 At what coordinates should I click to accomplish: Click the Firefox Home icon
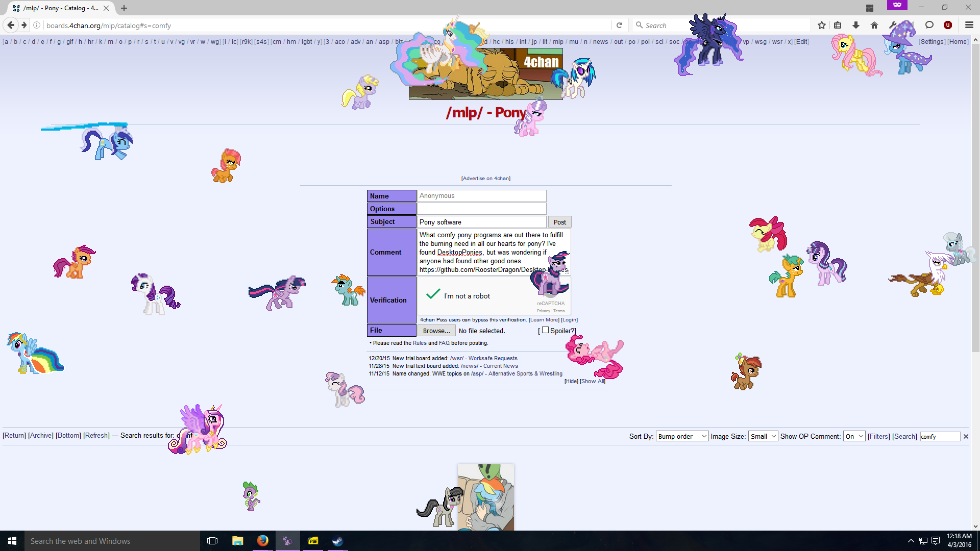pos(874,26)
